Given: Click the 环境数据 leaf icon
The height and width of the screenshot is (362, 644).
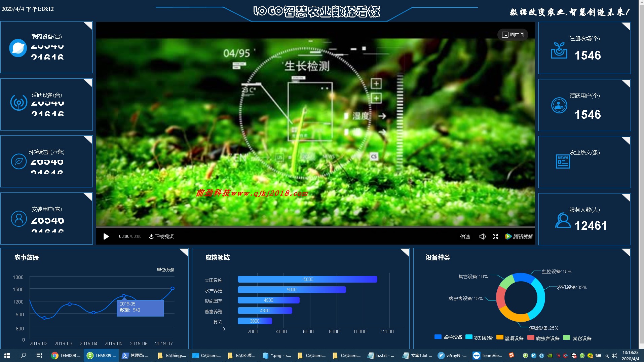Looking at the screenshot, I should click(19, 161).
